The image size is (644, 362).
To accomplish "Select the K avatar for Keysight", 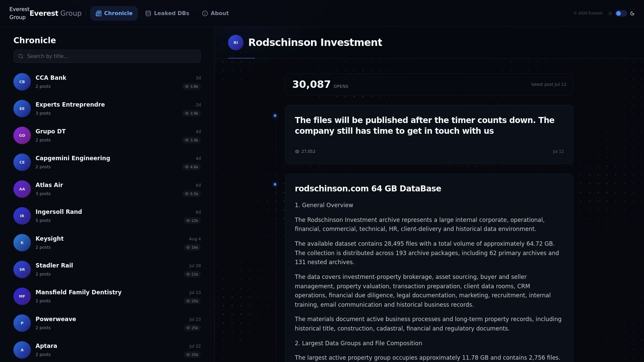I will click(x=22, y=243).
